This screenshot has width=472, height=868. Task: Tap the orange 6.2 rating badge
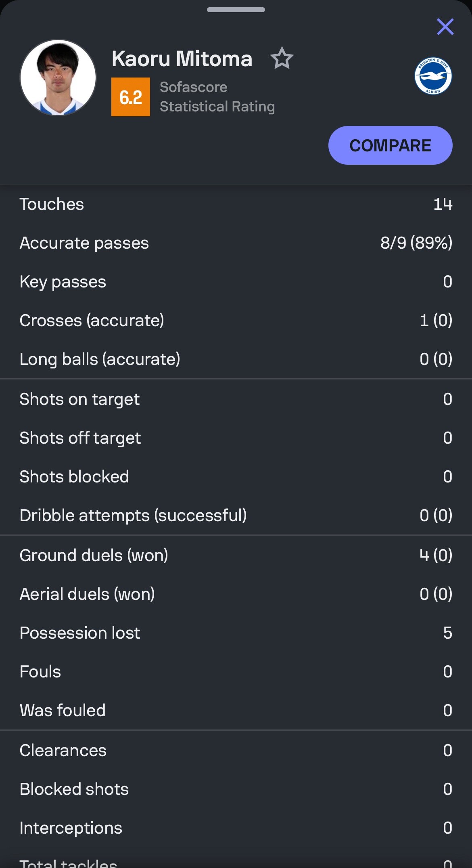pyautogui.click(x=131, y=97)
